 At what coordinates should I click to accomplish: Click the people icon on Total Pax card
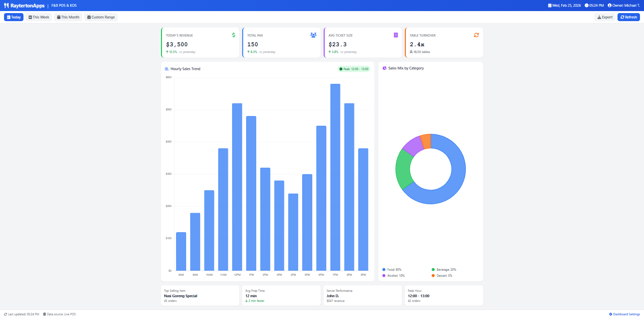click(x=313, y=35)
